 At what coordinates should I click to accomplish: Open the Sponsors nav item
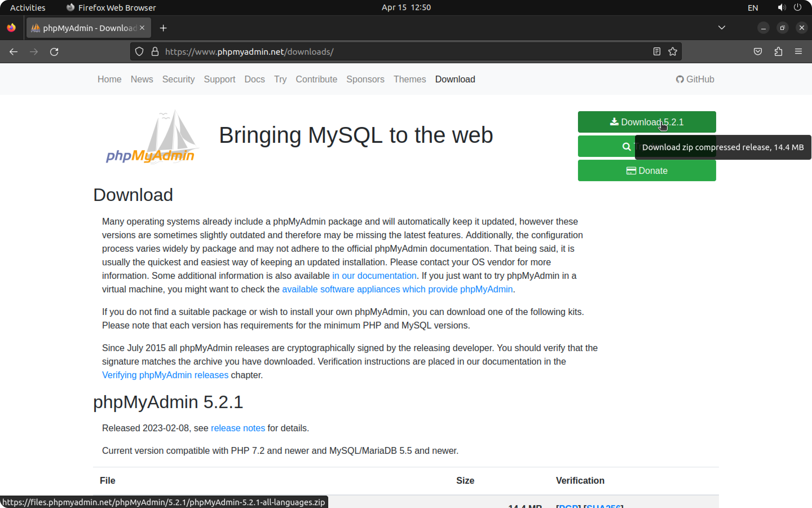click(x=365, y=79)
